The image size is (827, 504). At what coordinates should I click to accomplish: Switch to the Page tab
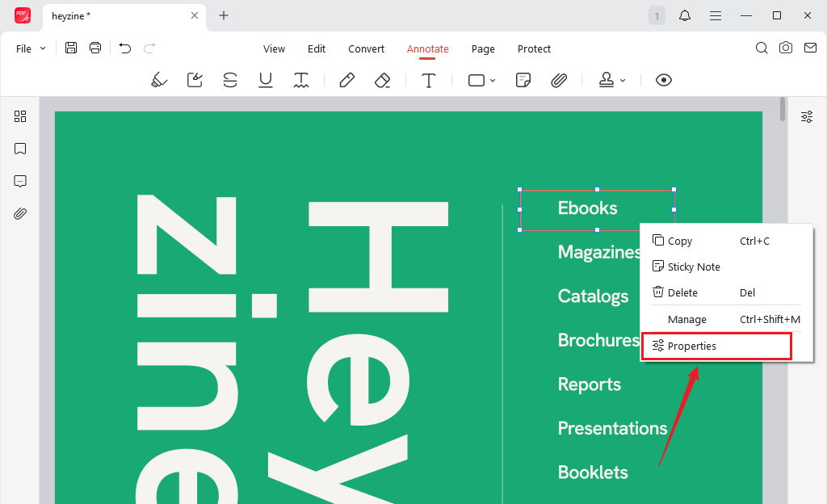(x=483, y=49)
